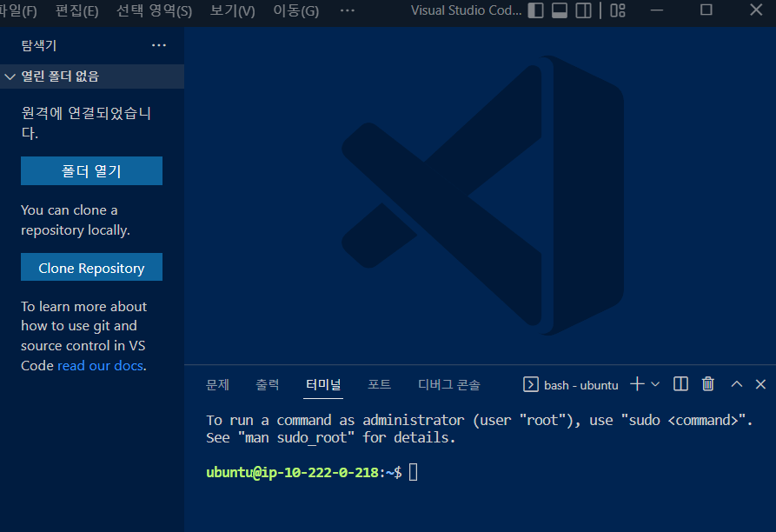The width and height of the screenshot is (776, 532).
Task: Click the Clone Repository button
Action: 91,267
